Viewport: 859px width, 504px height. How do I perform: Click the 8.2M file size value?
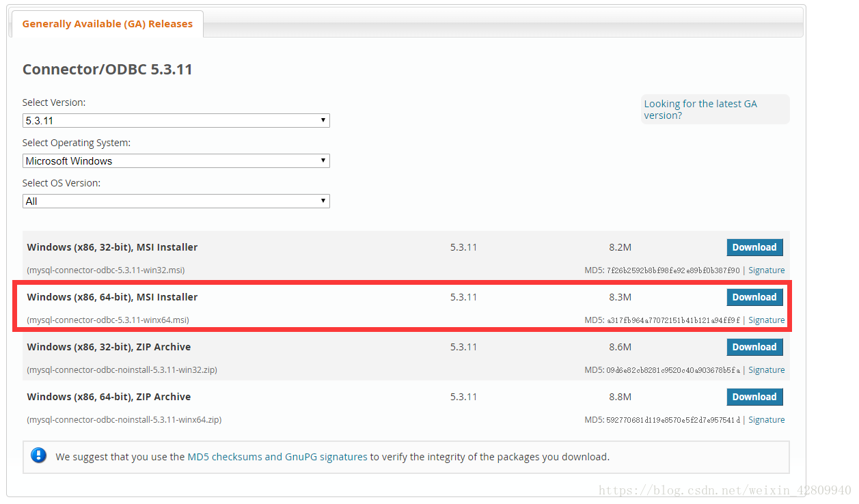620,247
